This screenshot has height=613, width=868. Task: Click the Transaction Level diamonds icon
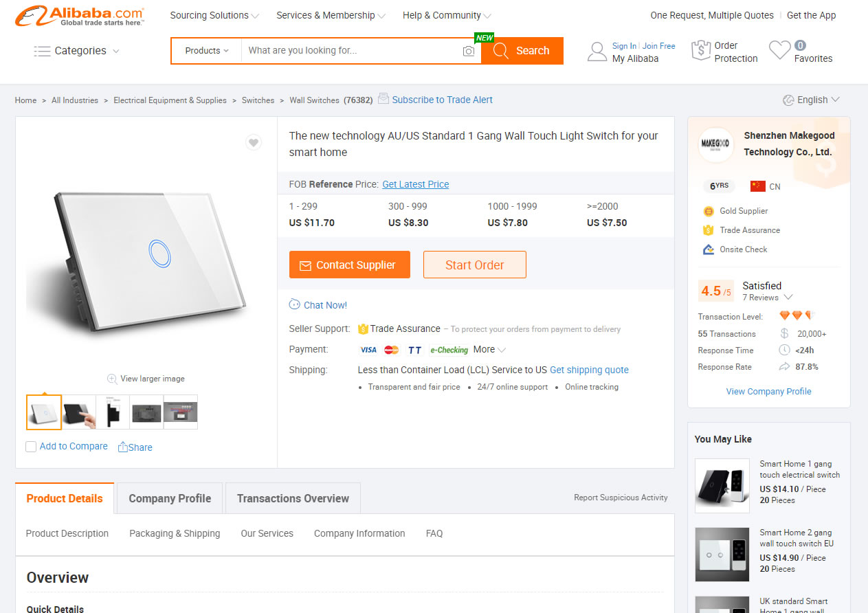click(x=797, y=316)
